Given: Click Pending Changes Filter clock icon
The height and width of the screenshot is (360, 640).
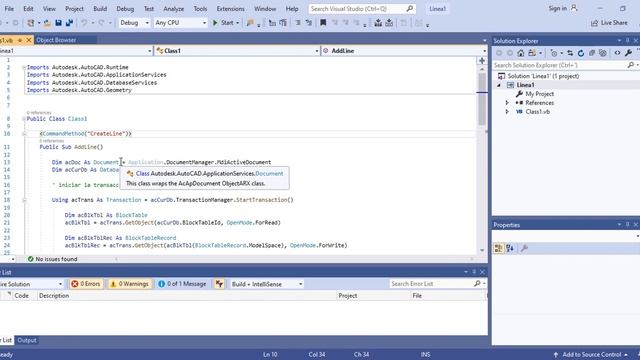Looking at the screenshot, I should [x=554, y=53].
